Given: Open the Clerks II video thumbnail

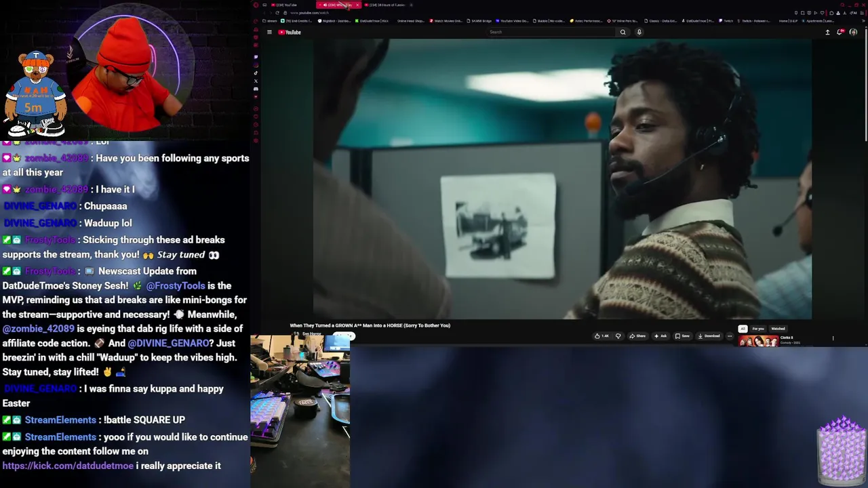Looking at the screenshot, I should [x=758, y=341].
